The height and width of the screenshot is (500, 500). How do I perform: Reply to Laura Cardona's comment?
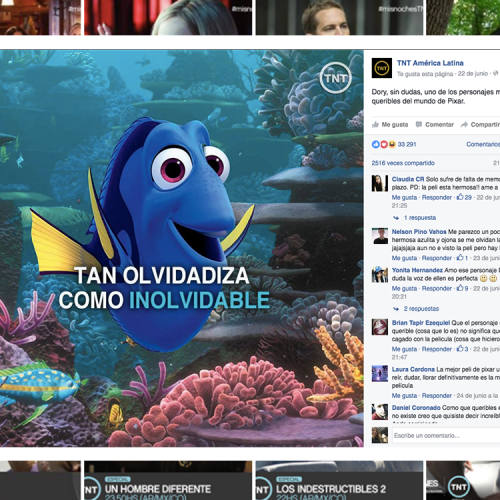coord(437,396)
